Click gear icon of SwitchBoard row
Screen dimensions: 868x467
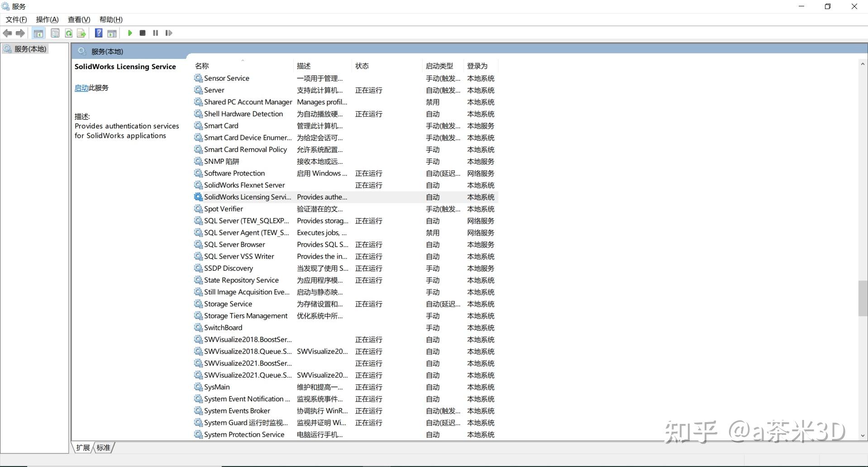pyautogui.click(x=198, y=328)
